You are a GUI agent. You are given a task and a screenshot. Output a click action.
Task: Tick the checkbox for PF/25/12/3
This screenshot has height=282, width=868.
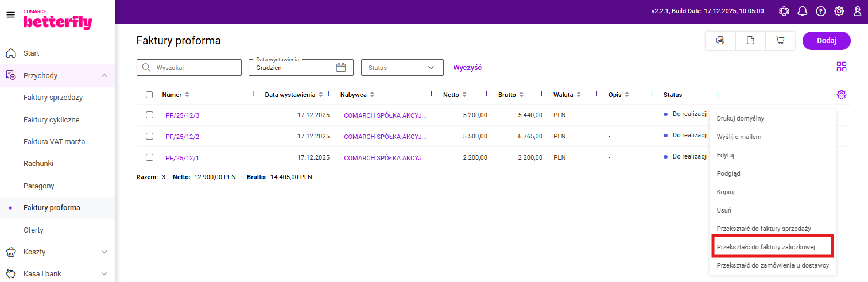pyautogui.click(x=149, y=115)
